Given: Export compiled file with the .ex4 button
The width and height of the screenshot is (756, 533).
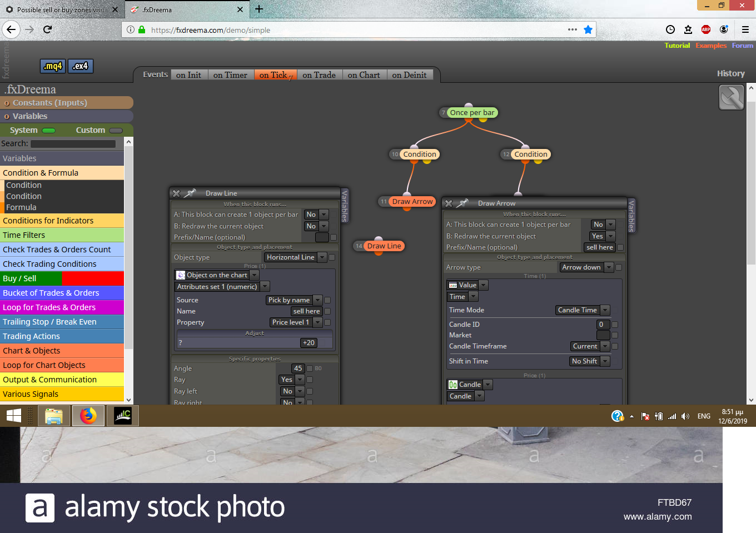Looking at the screenshot, I should pyautogui.click(x=81, y=66).
